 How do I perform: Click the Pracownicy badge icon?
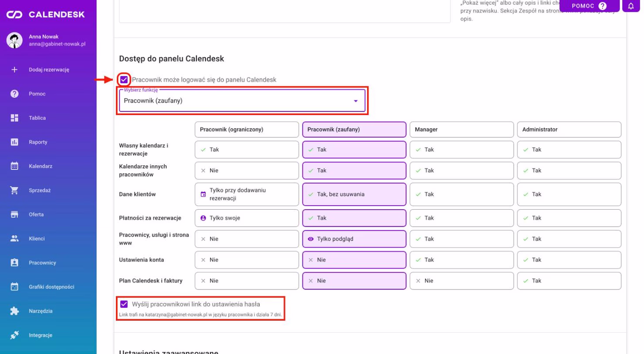pyautogui.click(x=14, y=262)
